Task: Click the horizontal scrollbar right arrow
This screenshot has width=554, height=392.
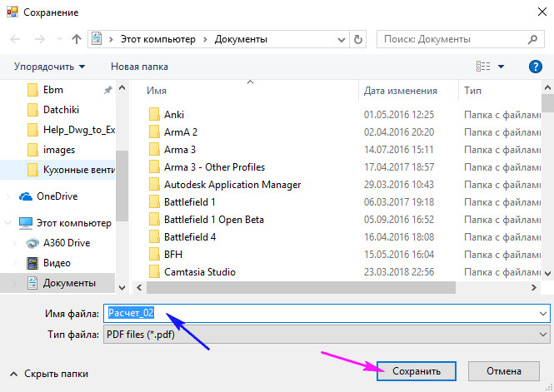Action: 533,288
